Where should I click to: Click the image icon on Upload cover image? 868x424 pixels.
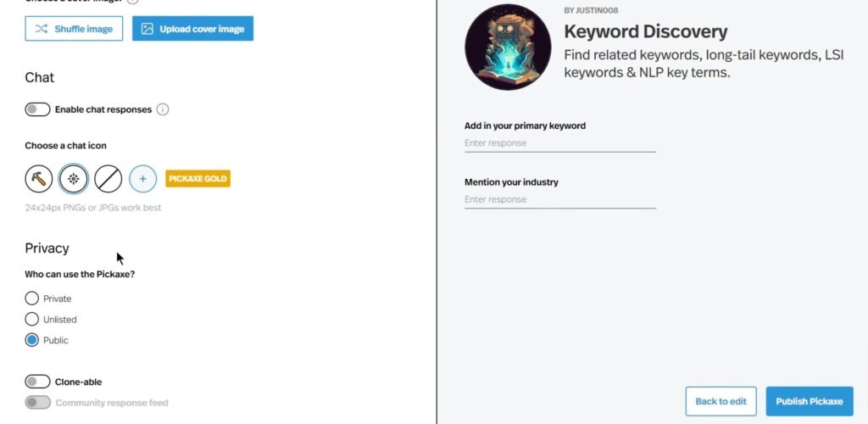tap(147, 29)
